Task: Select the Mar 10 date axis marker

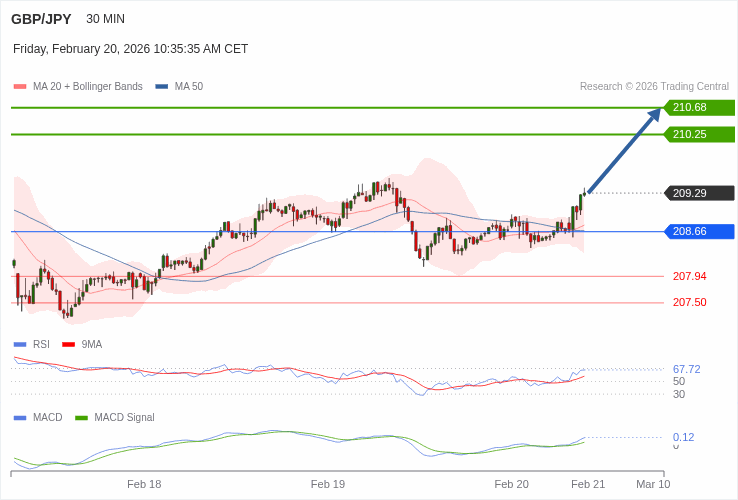Action: coord(653,484)
